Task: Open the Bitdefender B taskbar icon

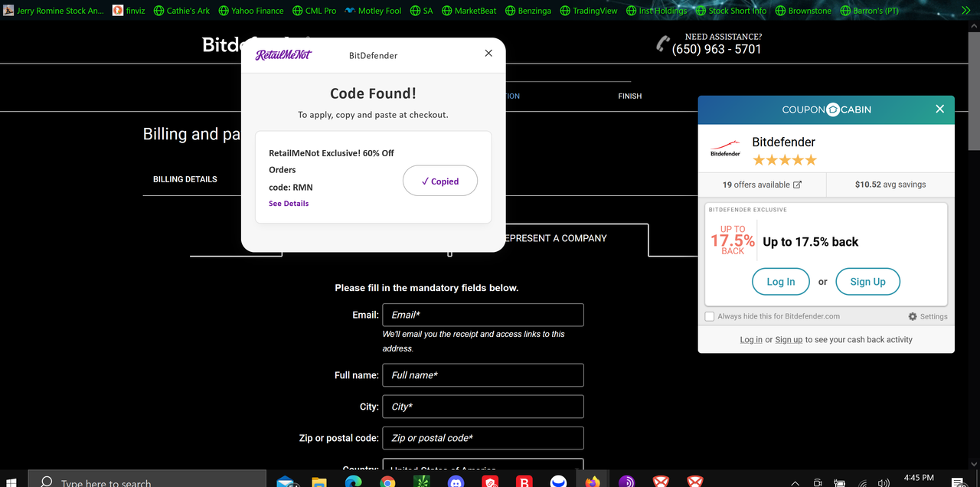Action: (524, 482)
